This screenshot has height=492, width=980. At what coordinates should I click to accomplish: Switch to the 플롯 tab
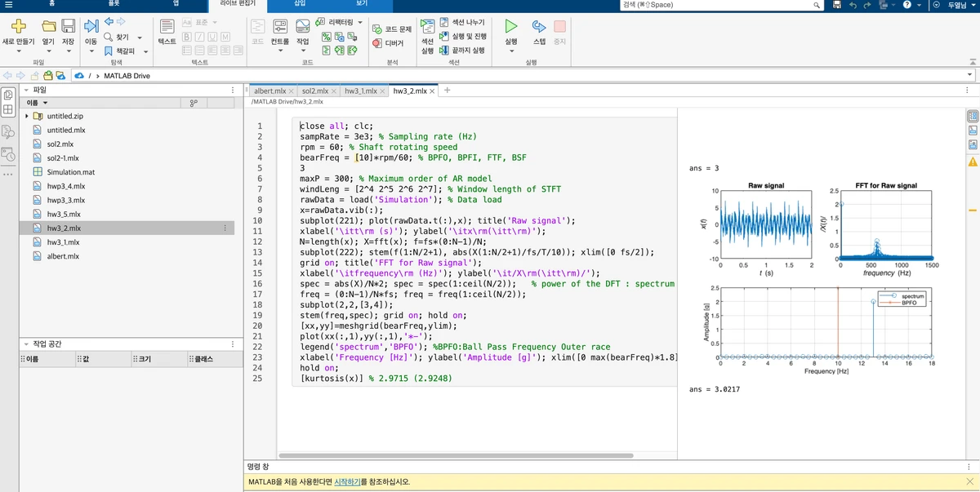tap(114, 4)
